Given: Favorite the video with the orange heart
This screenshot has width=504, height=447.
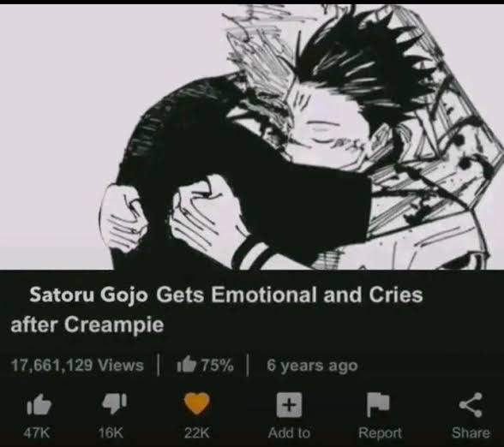Looking at the screenshot, I should 197,403.
